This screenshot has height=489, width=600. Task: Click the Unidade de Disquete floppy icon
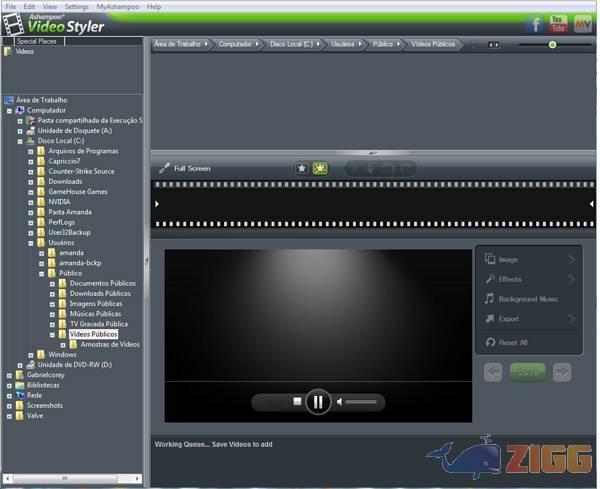[30, 131]
